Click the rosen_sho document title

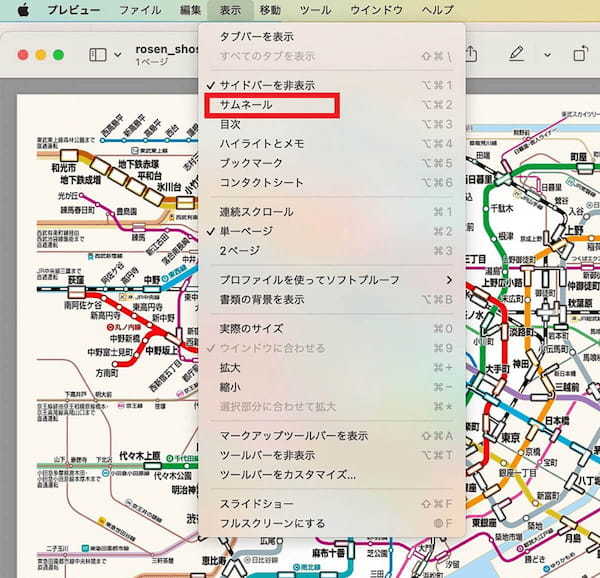click(x=167, y=49)
